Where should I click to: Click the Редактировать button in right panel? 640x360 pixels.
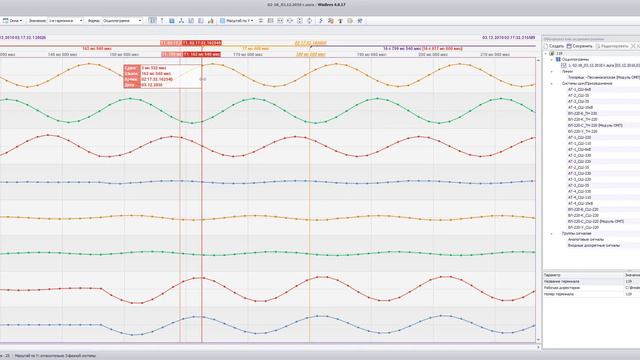pyautogui.click(x=612, y=46)
